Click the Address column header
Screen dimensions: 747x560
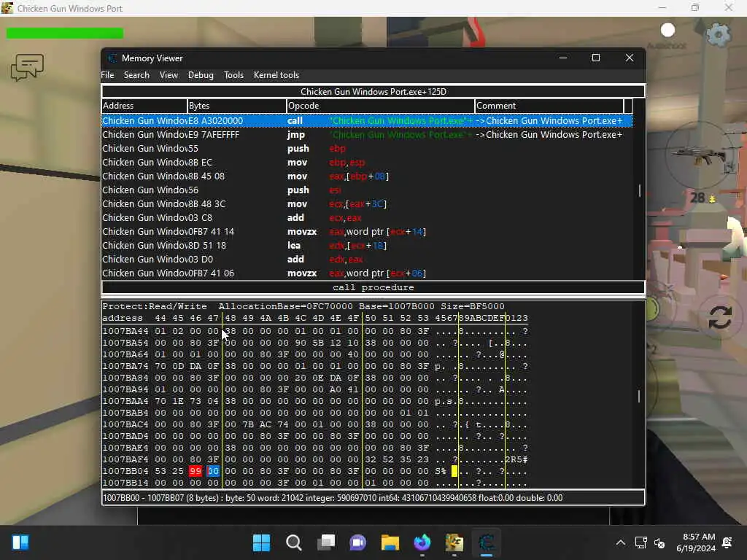(x=144, y=106)
